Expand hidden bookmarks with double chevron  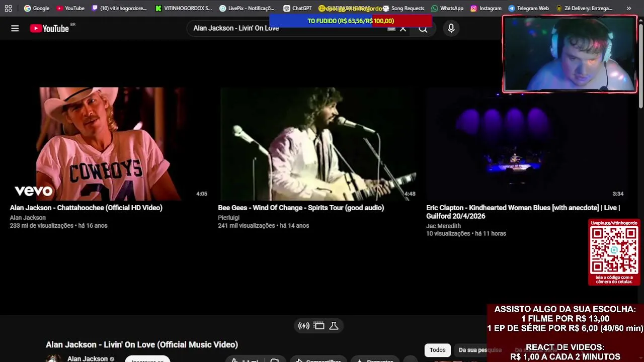(629, 8)
